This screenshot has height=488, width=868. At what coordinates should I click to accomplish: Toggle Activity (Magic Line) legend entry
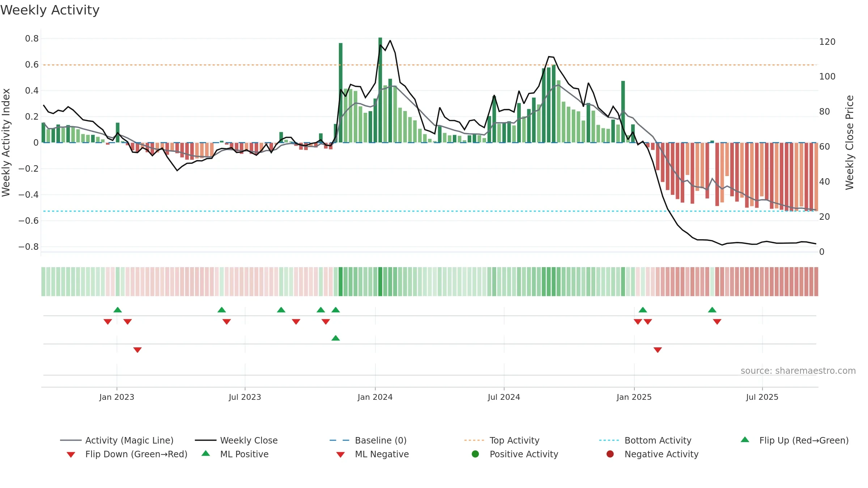(x=116, y=440)
